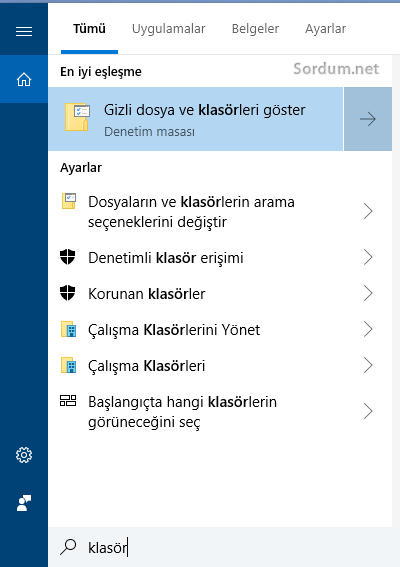This screenshot has height=567, width=400.
Task: Click the magnifier search icon
Action: [68, 547]
